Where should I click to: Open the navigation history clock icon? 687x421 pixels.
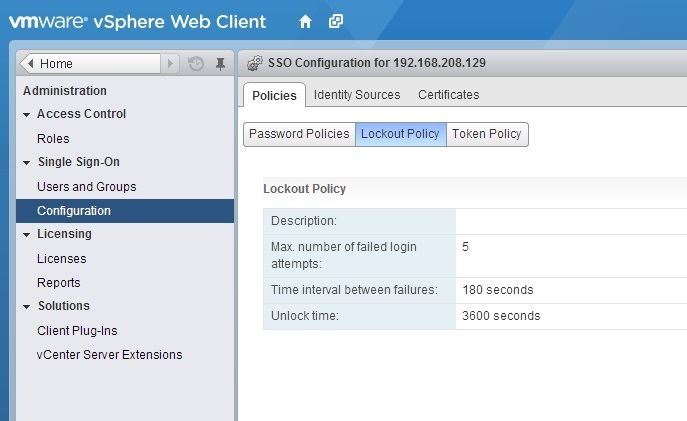click(196, 64)
